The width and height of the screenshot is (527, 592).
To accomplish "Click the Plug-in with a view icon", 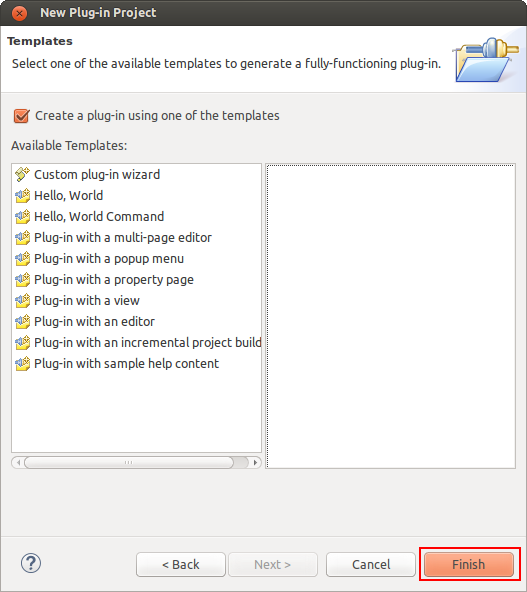I will [x=22, y=301].
